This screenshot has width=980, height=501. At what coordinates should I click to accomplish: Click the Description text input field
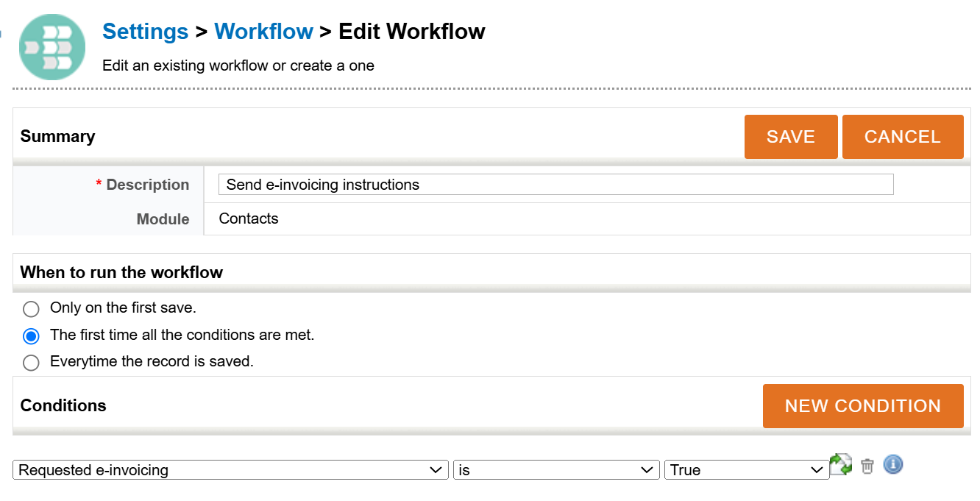pyautogui.click(x=555, y=185)
